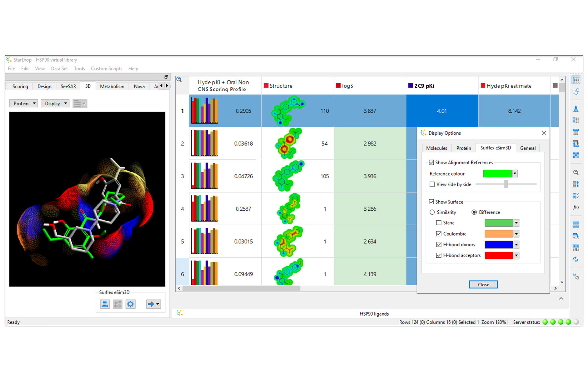Open the blue checkerboard heat map icon

coord(576,155)
